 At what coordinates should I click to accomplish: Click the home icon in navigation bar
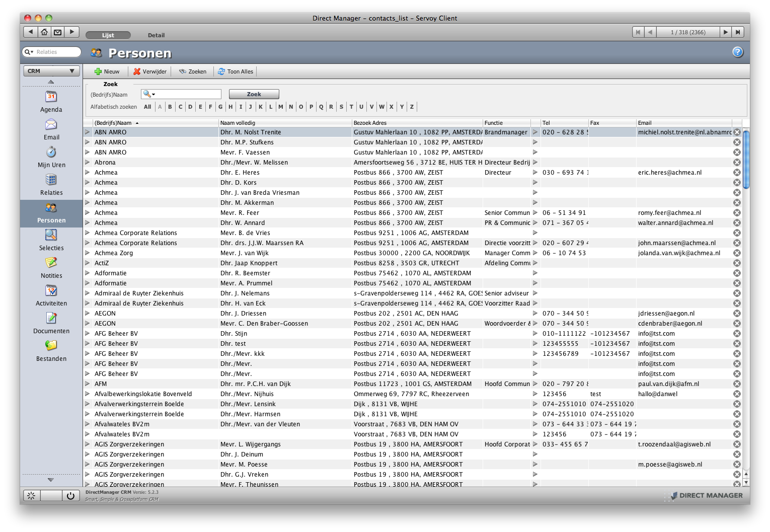(44, 32)
